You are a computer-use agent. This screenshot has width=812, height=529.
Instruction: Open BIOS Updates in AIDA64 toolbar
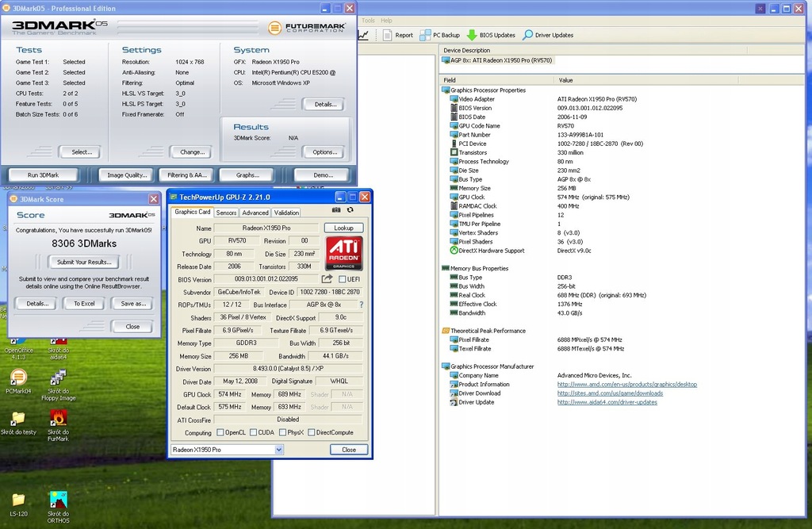point(491,35)
